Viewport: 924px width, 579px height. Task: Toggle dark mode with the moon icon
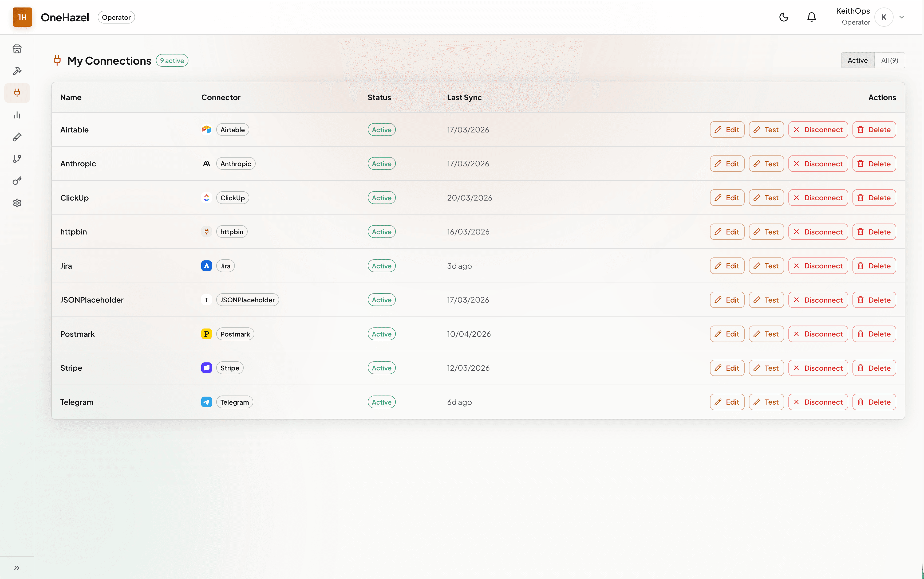pyautogui.click(x=784, y=17)
